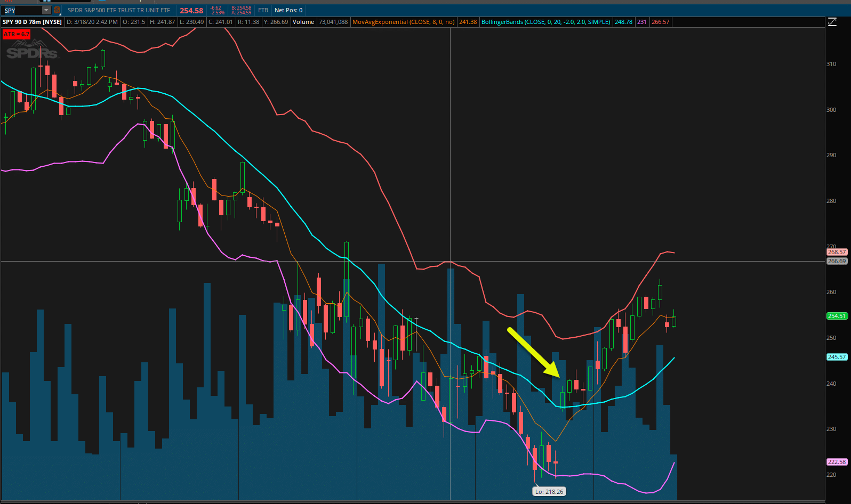The width and height of the screenshot is (851, 504).
Task: Click the 260 price axis label
Action: pos(831,292)
